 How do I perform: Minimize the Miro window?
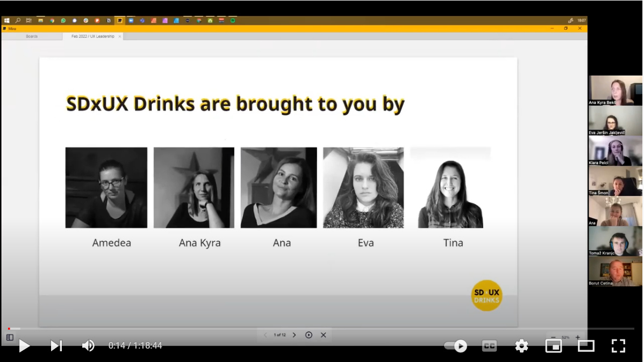[x=552, y=29]
